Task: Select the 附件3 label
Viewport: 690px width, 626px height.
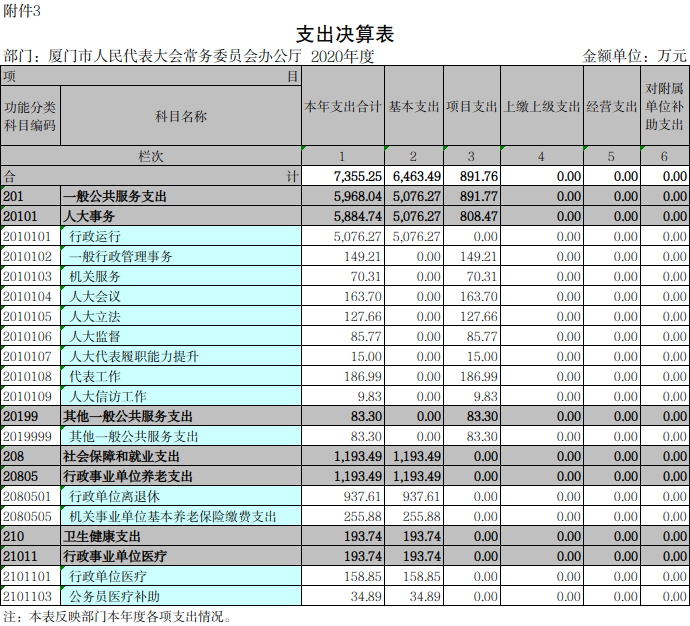Action: pyautogui.click(x=22, y=11)
